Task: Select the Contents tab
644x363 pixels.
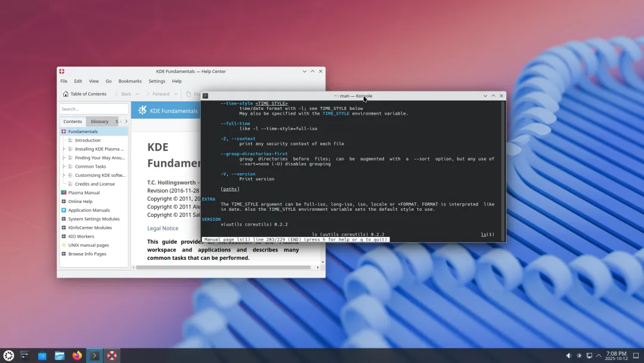Action: point(73,121)
